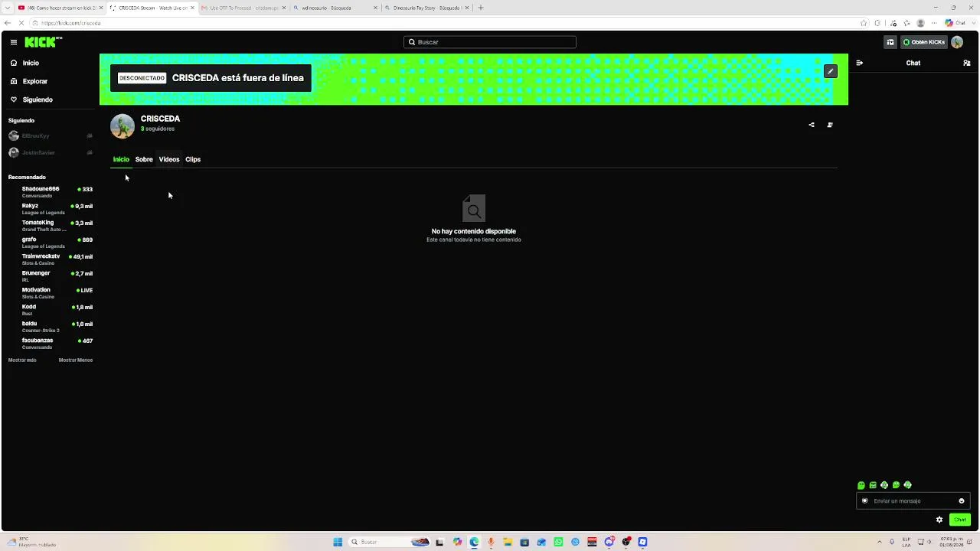The width and height of the screenshot is (980, 551).
Task: Show hidden system tray icons
Action: 880,542
